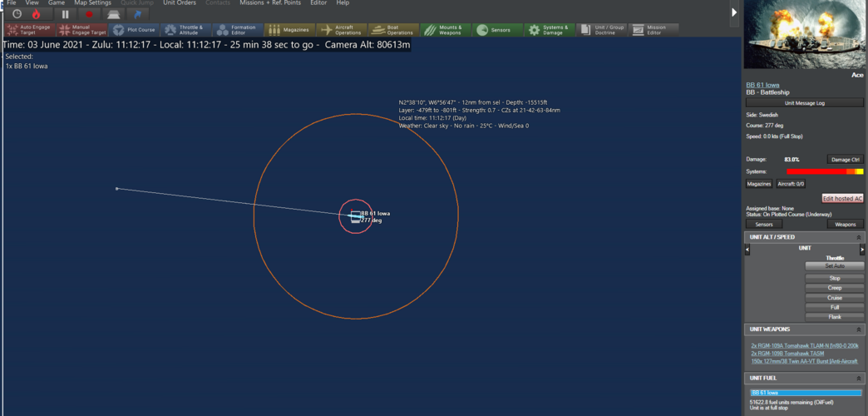Collapse the UNIT WEAPONS section
Viewport: 868px width, 416px height.
pyautogui.click(x=859, y=329)
